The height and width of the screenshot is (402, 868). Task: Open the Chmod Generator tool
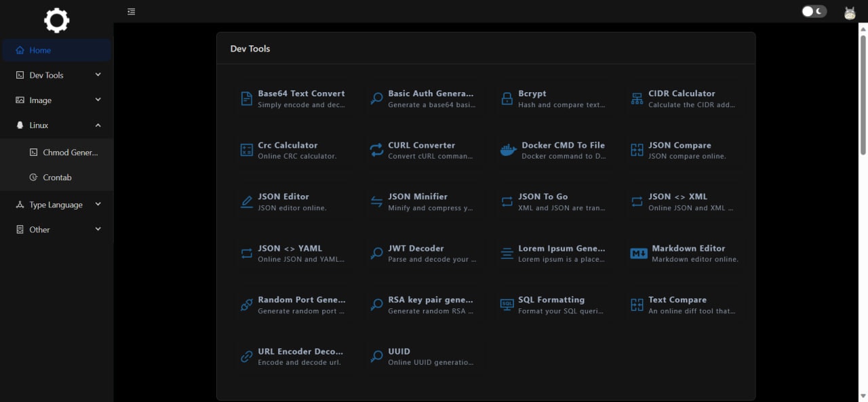click(68, 152)
